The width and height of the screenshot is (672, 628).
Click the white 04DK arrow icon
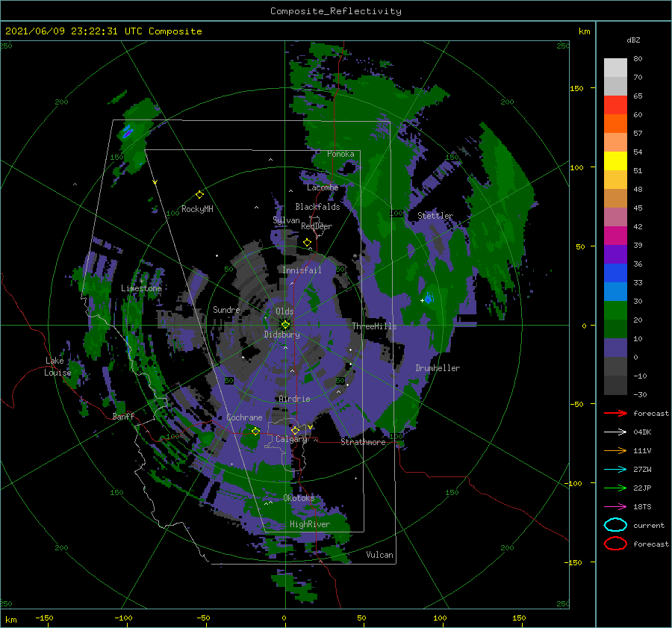(x=615, y=432)
